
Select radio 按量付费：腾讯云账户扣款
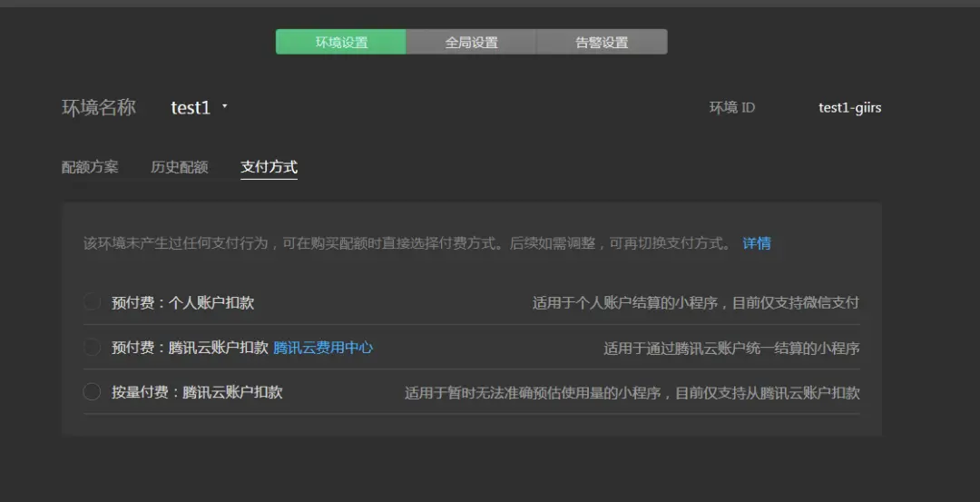[92, 392]
